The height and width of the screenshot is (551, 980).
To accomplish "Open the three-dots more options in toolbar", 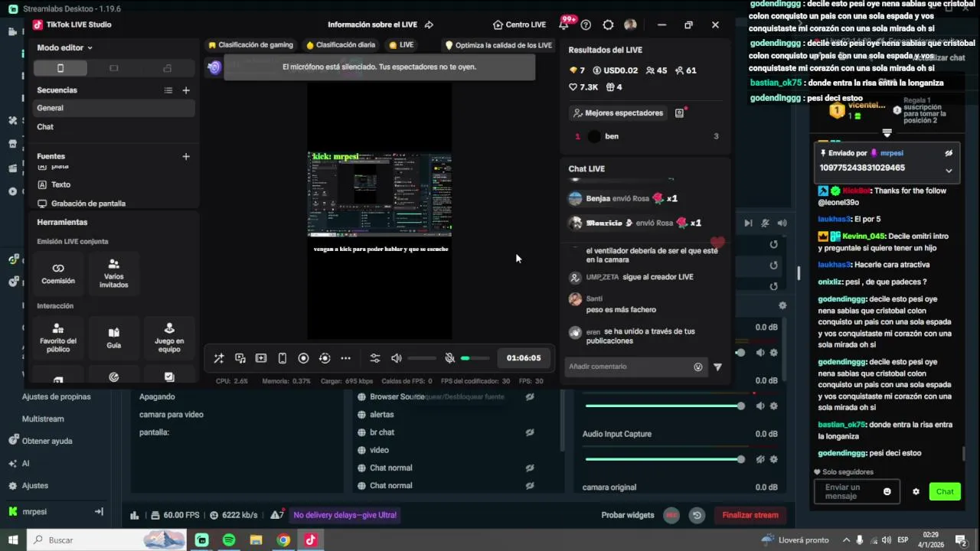I will click(x=345, y=358).
